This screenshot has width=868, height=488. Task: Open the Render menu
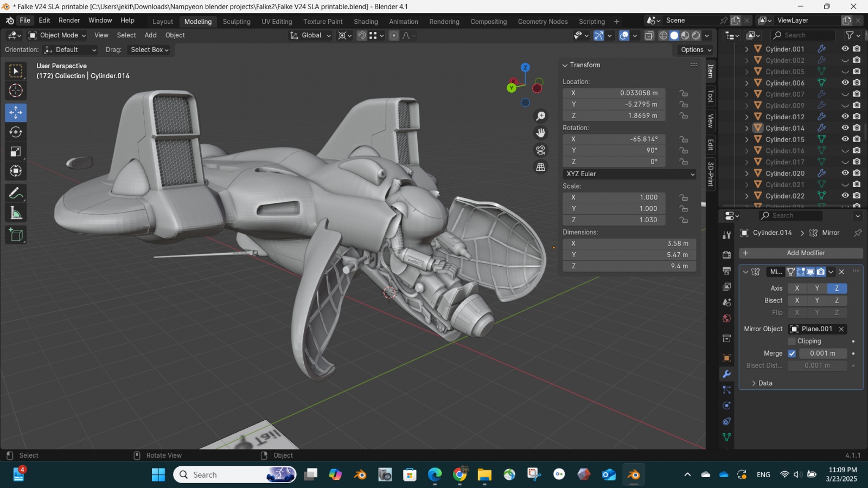click(x=69, y=21)
